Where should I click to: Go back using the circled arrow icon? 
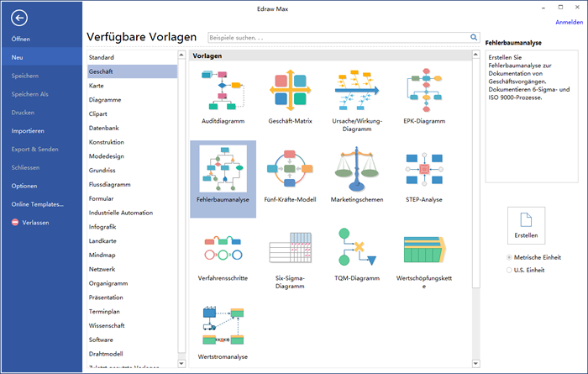(x=19, y=18)
